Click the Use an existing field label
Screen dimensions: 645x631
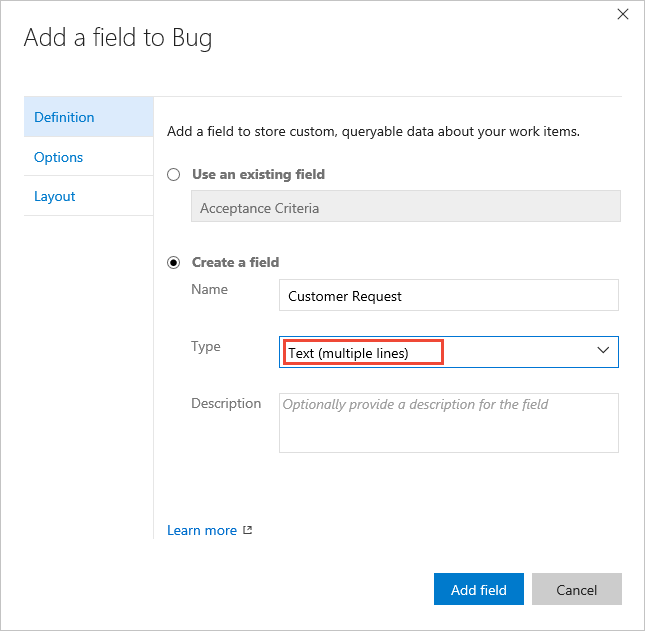[x=259, y=174]
